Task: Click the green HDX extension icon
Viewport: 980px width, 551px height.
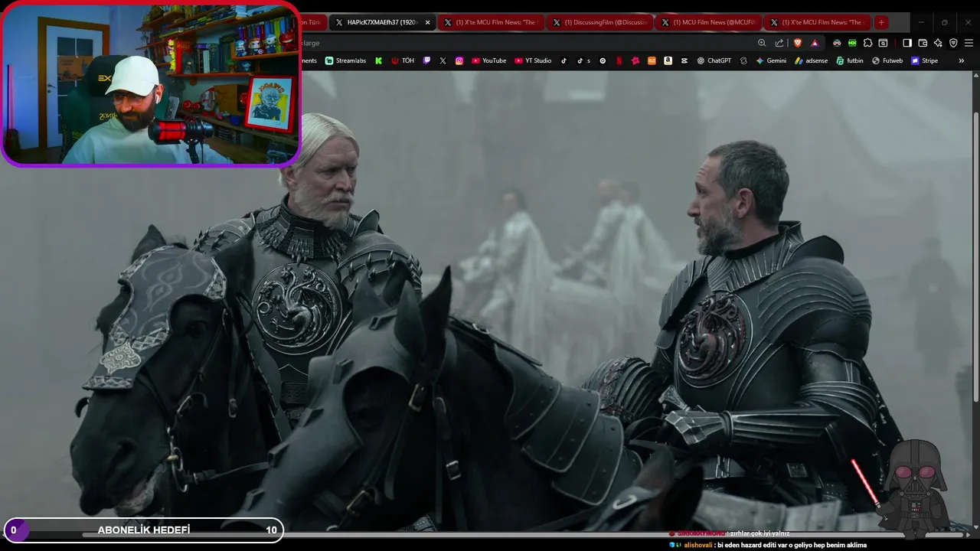Action: coord(852,43)
